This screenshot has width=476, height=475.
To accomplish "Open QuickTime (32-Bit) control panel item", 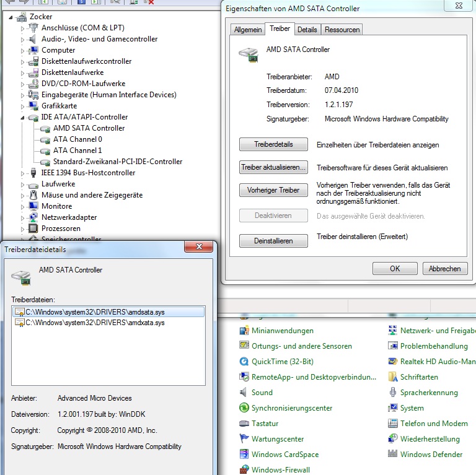I will tap(283, 362).
